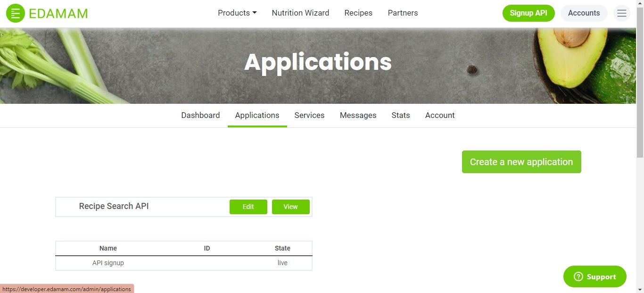Viewport: 644px width, 293px height.
Task: Go to the Partners page
Action: pyautogui.click(x=403, y=13)
